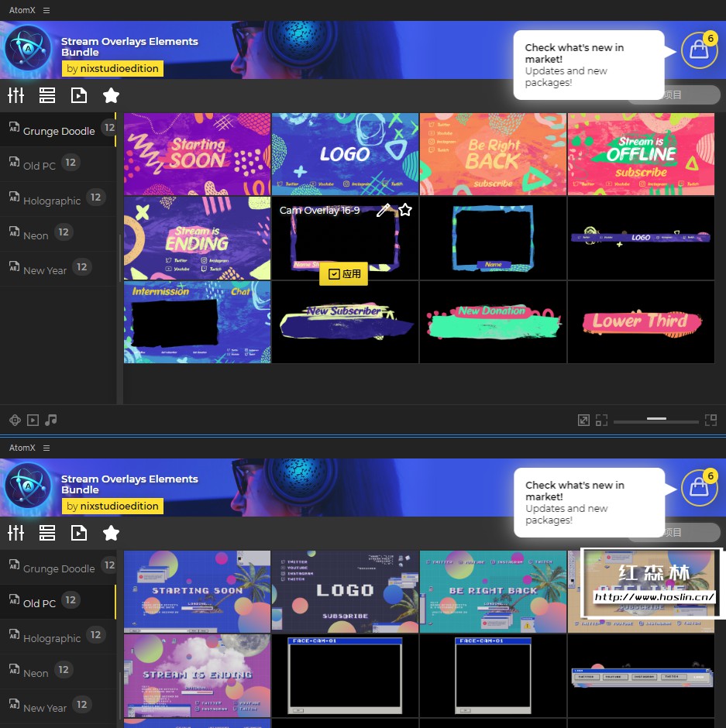Switch to list view icon in the bottom panel
726x728 pixels.
[47, 533]
